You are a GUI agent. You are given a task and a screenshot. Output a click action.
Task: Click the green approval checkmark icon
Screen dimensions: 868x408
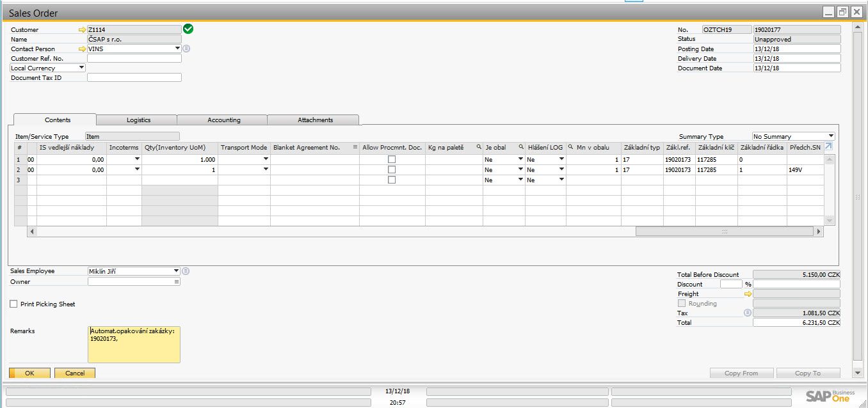(188, 29)
